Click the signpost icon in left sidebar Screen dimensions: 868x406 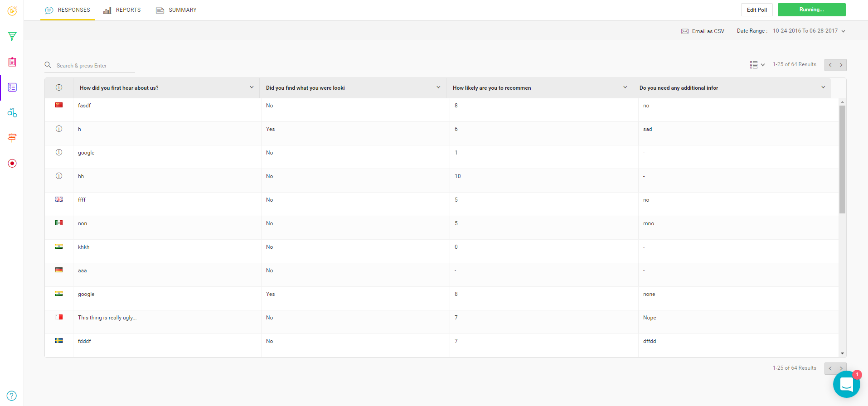click(x=12, y=138)
